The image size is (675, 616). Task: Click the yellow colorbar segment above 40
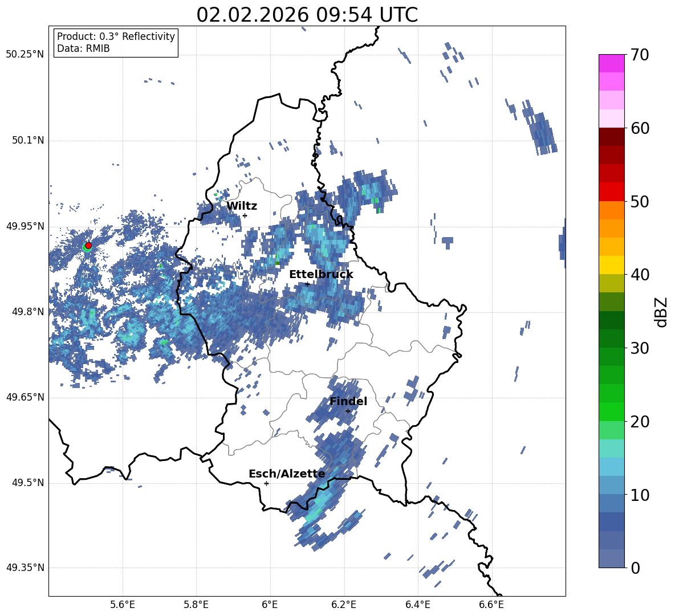611,265
